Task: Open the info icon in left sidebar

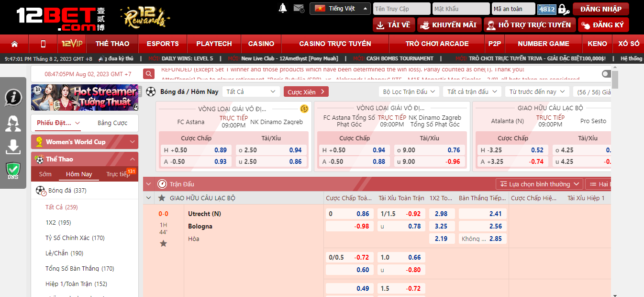Action: [13, 97]
